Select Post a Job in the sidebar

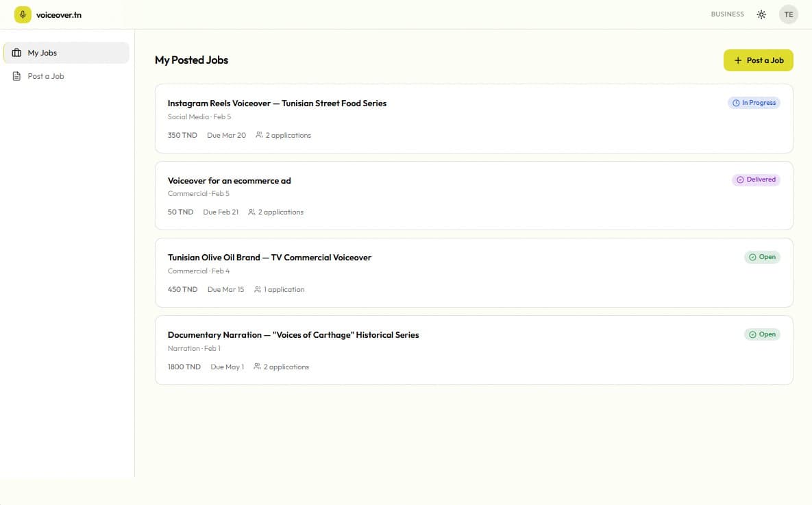point(47,75)
